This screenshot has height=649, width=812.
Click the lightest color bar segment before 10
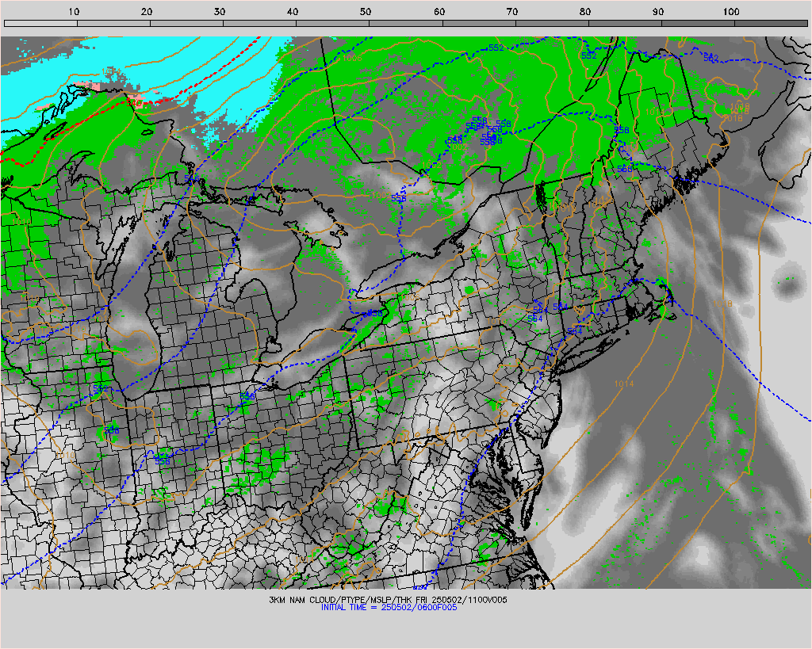click(40, 23)
